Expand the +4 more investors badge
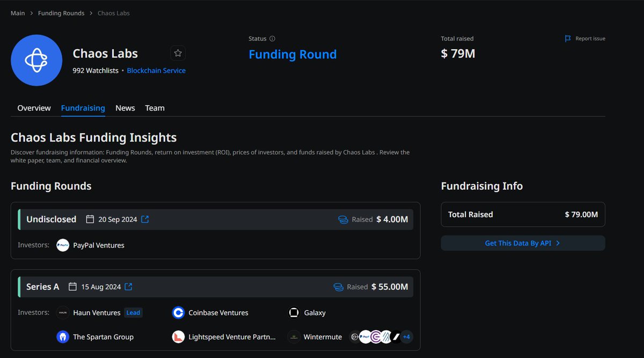Viewport: 644px width, 358px height. [x=406, y=337]
